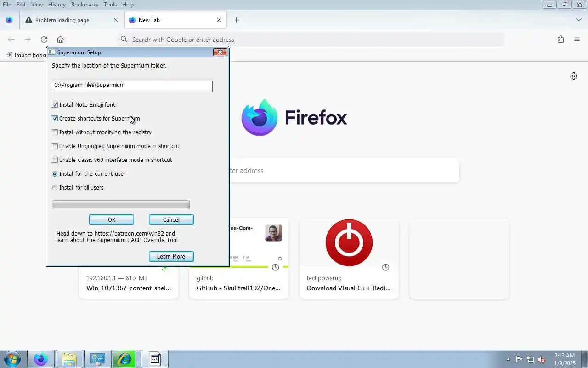This screenshot has height=368, width=588.
Task: Open the GitHub Skulltrail192 shortcut tile
Action: tap(239, 258)
